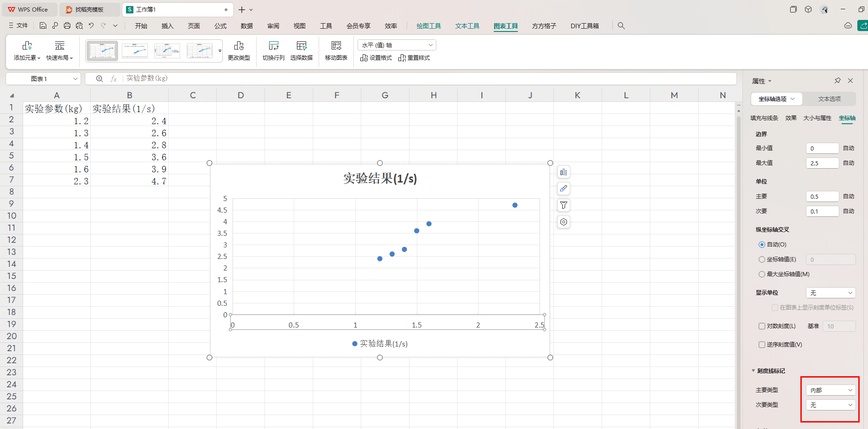
Task: Click Move Chart (移动图表) icon
Action: coord(336,46)
